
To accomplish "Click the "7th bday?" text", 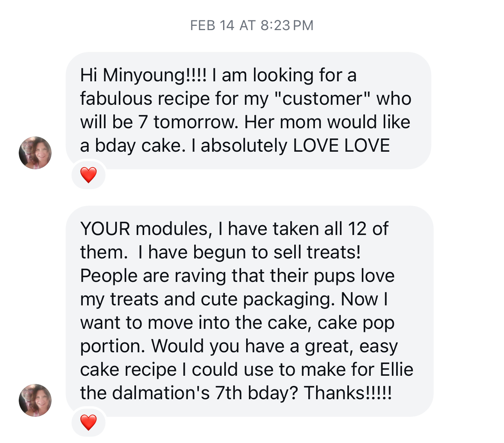I will (x=257, y=393).
